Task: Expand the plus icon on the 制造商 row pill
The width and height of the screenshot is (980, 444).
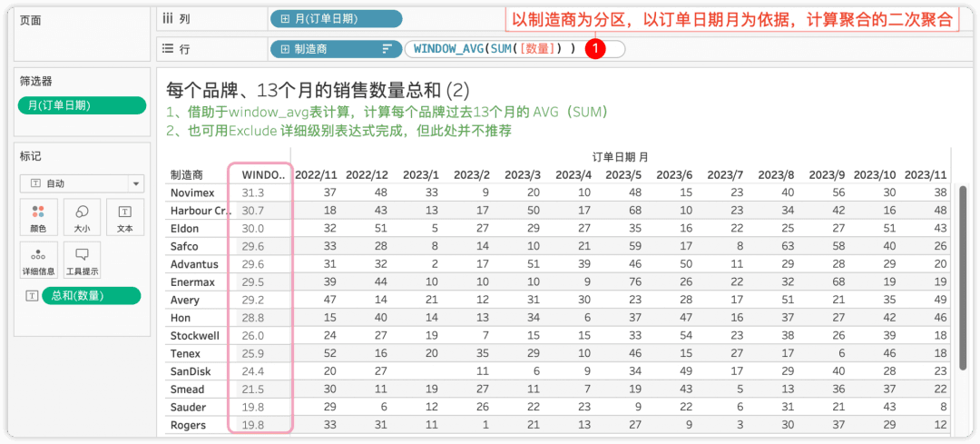Action: [285, 49]
